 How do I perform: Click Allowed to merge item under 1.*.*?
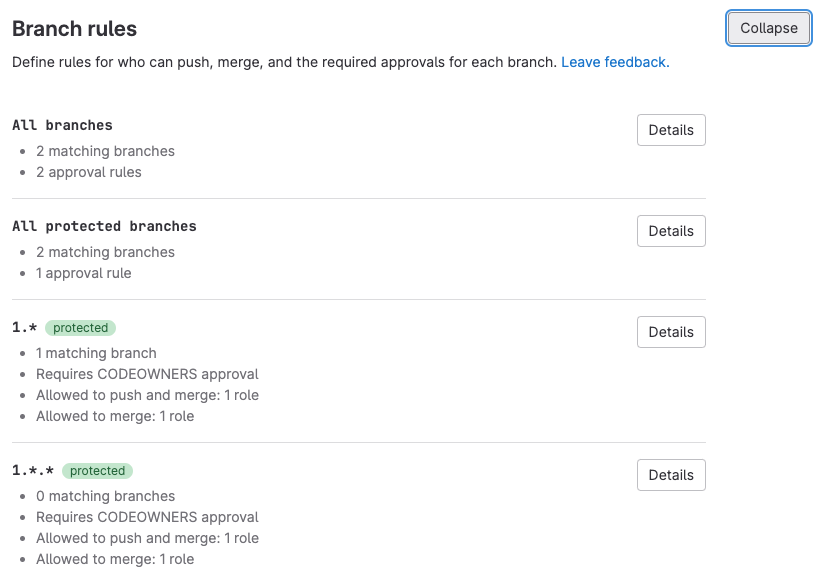click(115, 559)
